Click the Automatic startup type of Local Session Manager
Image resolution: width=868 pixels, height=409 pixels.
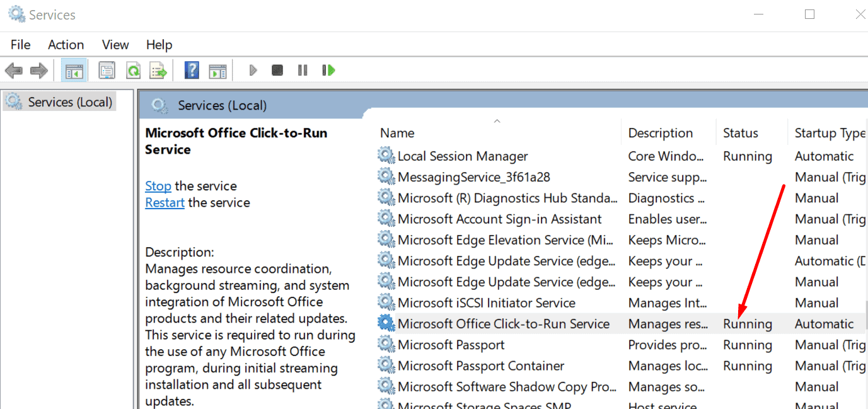[825, 156]
